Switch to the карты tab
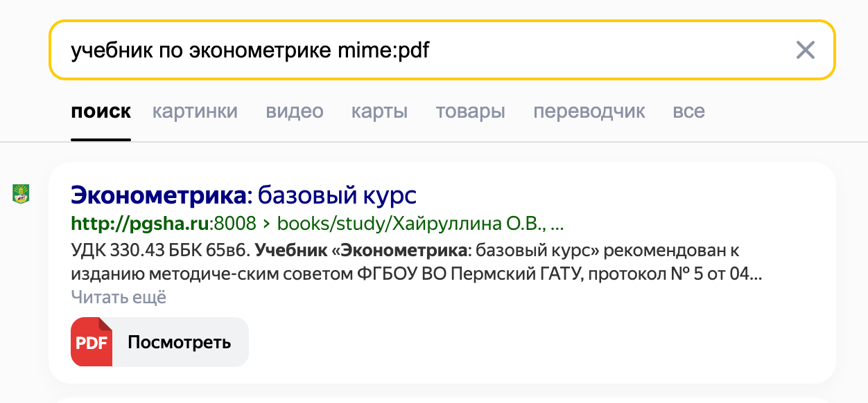Screen dimensions: 868x403 379,111
